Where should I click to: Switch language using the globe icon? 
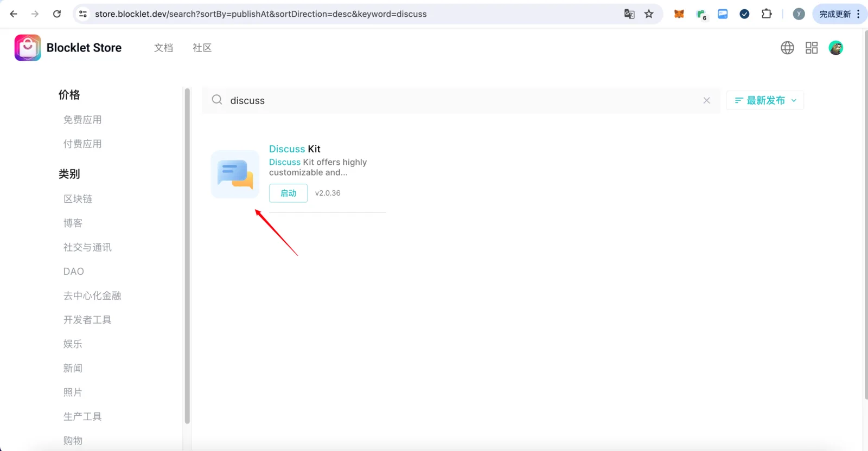[x=787, y=48]
